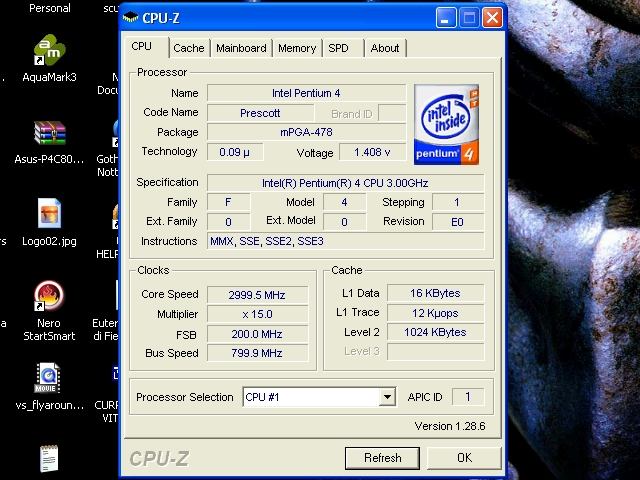The height and width of the screenshot is (480, 640).
Task: Open the AquaMark3 desktop shortcut
Action: (49, 50)
